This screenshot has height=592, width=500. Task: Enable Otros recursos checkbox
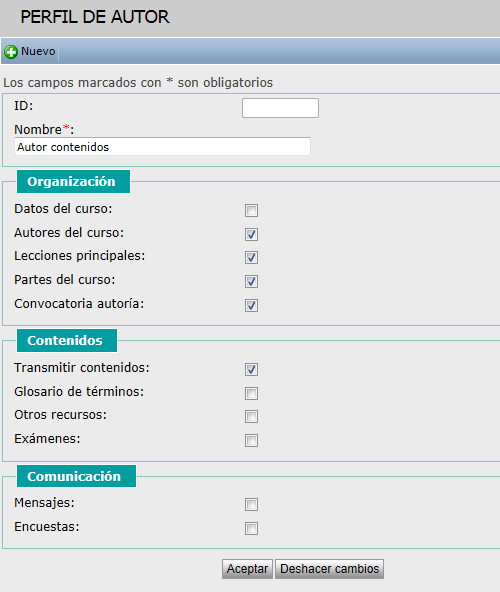coord(251,416)
